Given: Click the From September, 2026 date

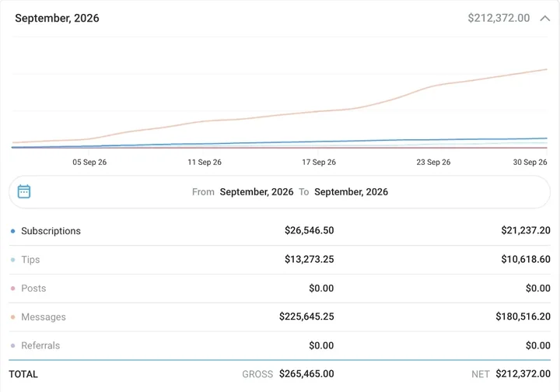Looking at the screenshot, I should click(257, 192).
